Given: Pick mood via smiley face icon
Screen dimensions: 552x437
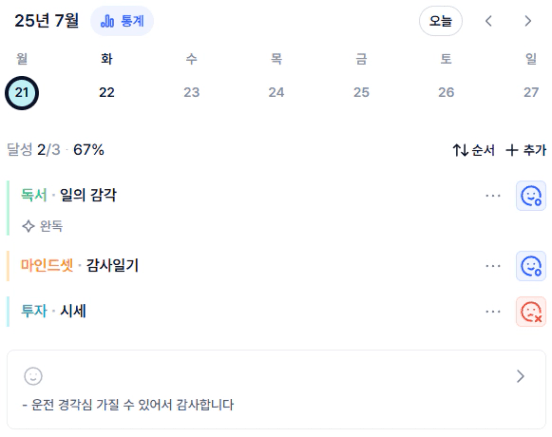Looking at the screenshot, I should pyautogui.click(x=33, y=376).
